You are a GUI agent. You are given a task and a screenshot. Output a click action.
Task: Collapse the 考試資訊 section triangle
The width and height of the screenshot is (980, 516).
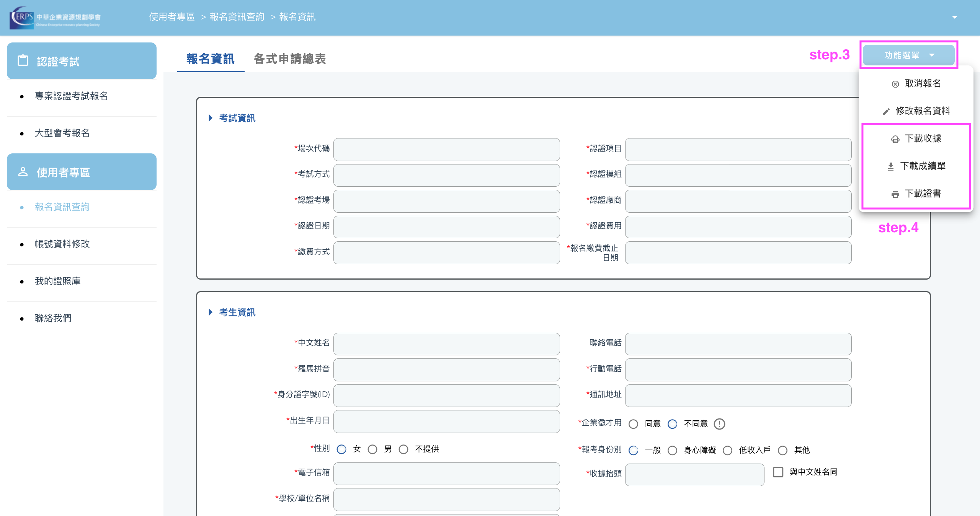tap(211, 118)
